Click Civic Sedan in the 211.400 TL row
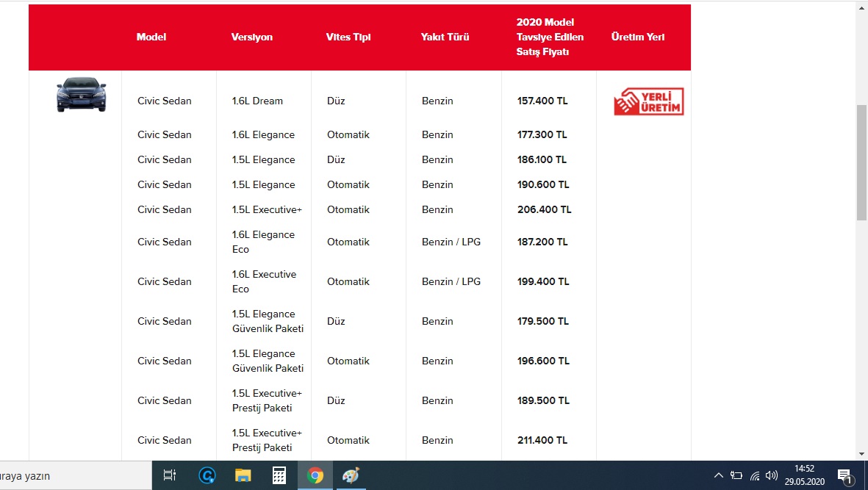Screen dimensions: 868x490 (x=165, y=441)
